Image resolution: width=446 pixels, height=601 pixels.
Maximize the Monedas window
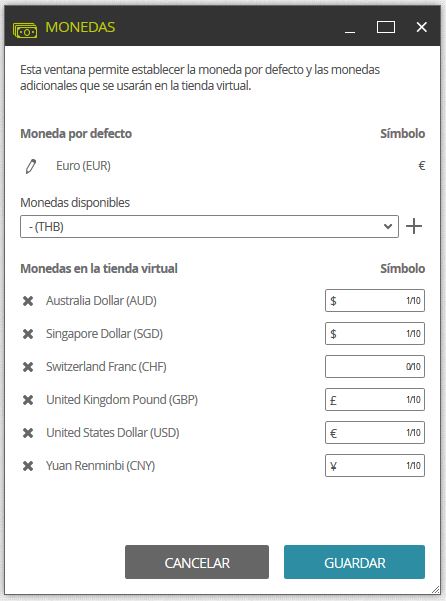click(385, 27)
